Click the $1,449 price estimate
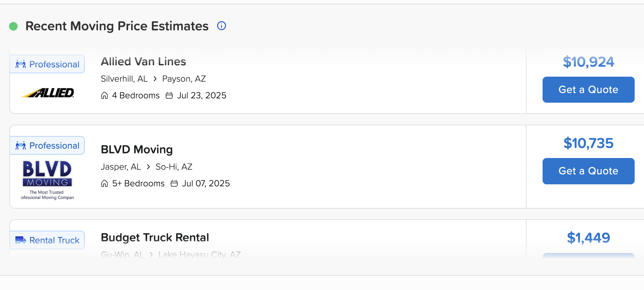This screenshot has width=644, height=290. [588, 238]
